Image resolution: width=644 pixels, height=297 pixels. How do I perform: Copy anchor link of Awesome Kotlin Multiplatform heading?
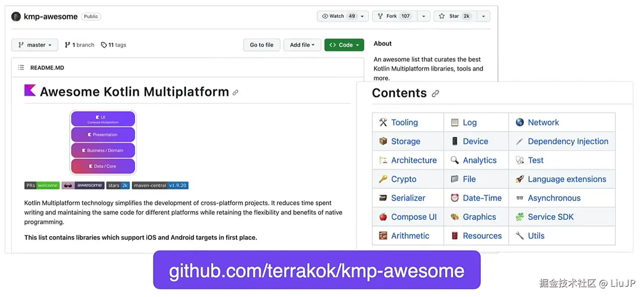pyautogui.click(x=235, y=93)
